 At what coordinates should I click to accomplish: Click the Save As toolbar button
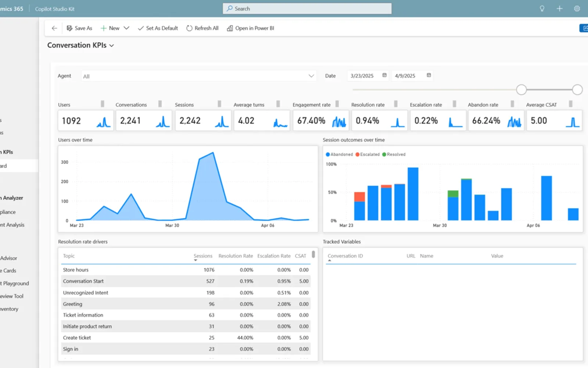pos(79,28)
